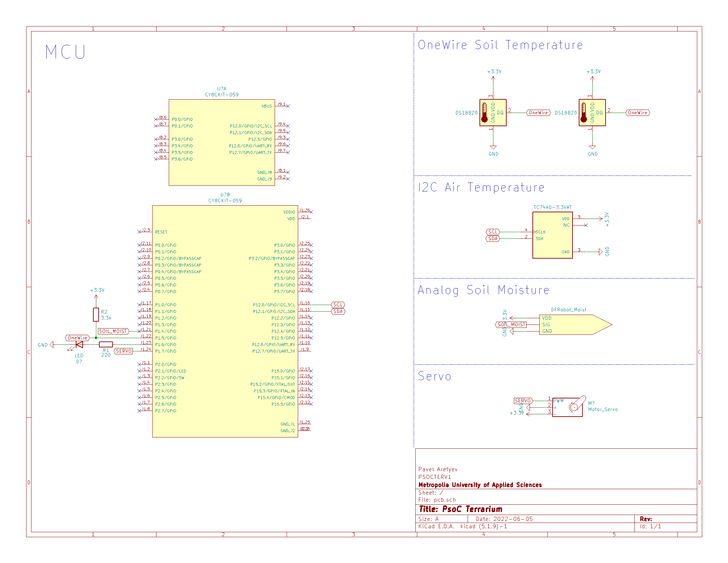Viewport: 728px width, 563px height.
Task: Click the 'OneWire Soil Temperature' heading
Action: (x=500, y=45)
